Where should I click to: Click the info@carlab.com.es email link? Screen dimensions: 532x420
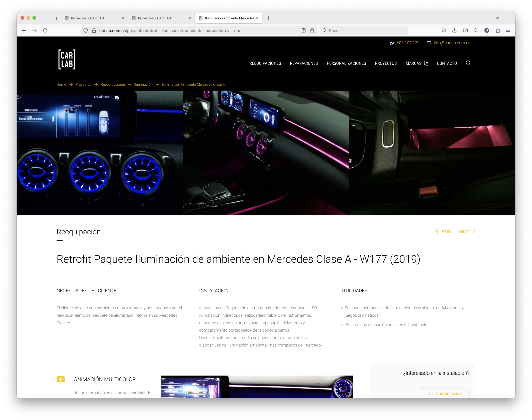pos(452,43)
